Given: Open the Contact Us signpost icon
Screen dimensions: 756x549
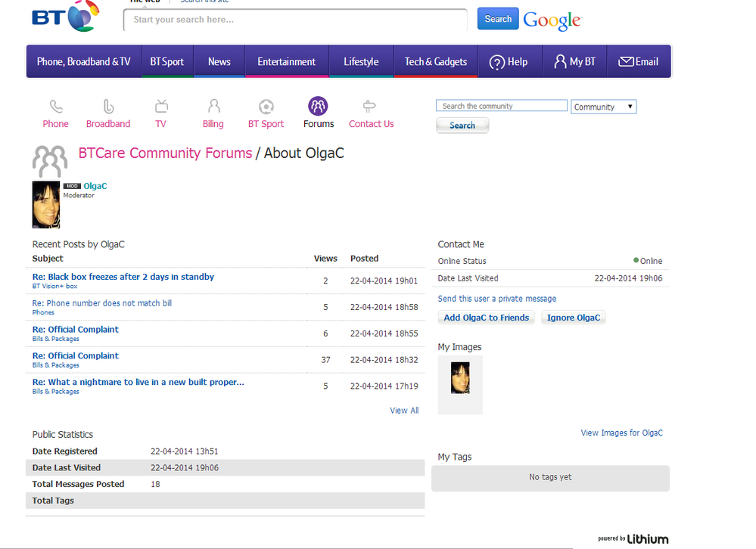Looking at the screenshot, I should [369, 106].
